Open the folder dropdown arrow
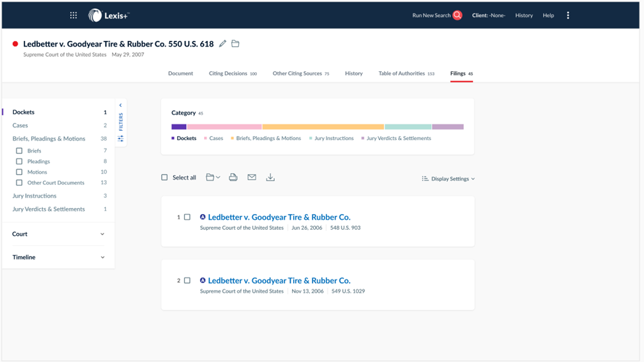The width and height of the screenshot is (644, 362). click(218, 178)
